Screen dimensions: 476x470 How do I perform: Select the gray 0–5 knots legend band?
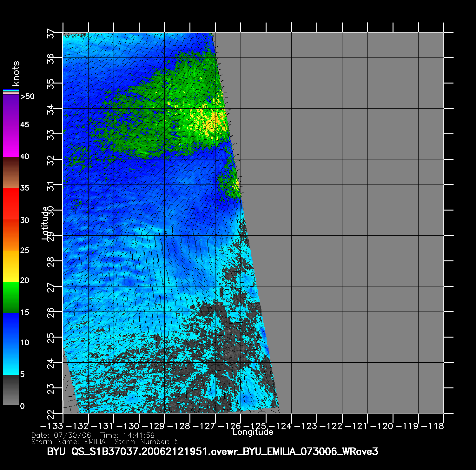coord(11,390)
